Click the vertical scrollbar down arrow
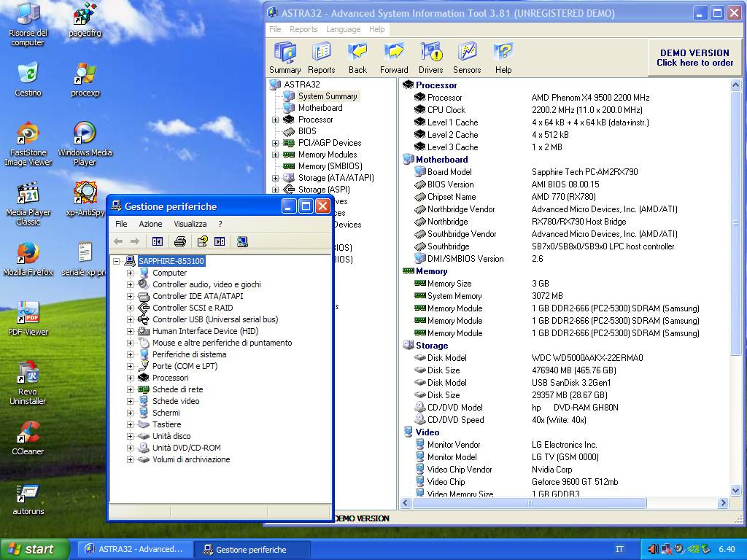Screen dimensions: 747x560 click(735, 489)
